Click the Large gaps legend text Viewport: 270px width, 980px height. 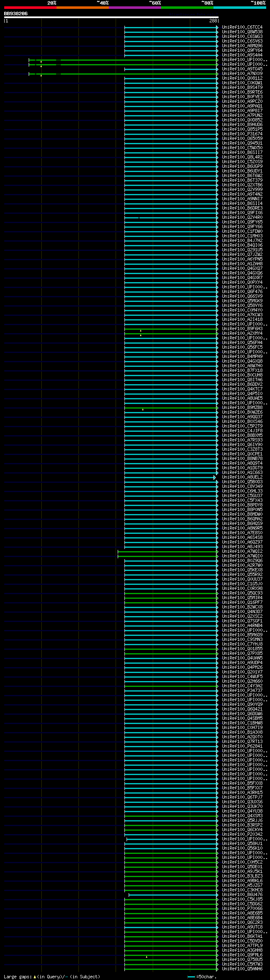[17, 977]
